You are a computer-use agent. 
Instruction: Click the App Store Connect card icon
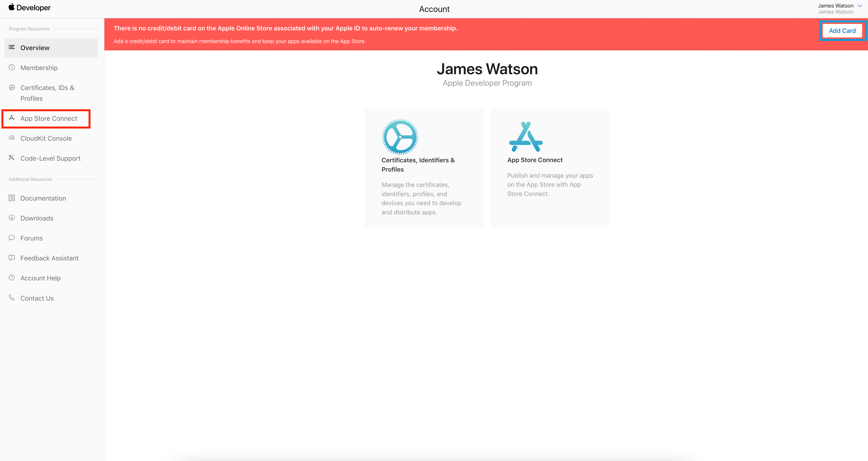click(526, 137)
